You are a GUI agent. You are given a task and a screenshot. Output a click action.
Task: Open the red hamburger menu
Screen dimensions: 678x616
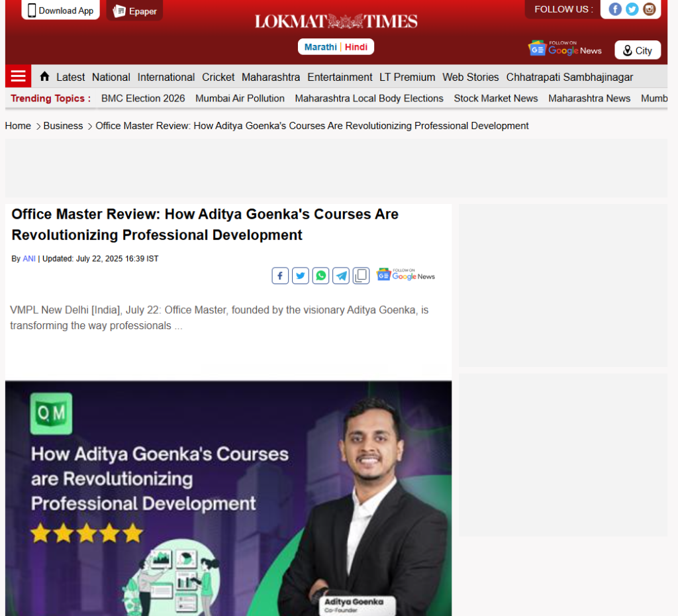coord(18,76)
